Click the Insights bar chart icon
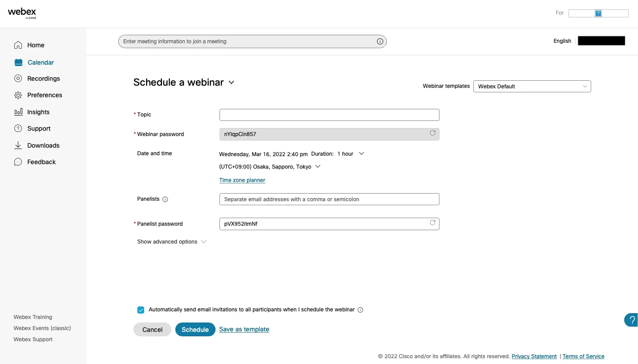Screen dimensions: 638x364 [x=18, y=112]
